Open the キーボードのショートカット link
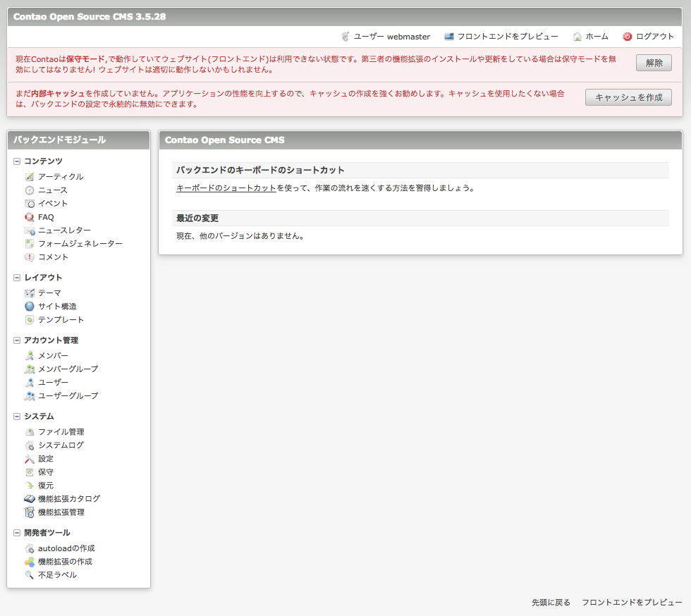 click(226, 188)
